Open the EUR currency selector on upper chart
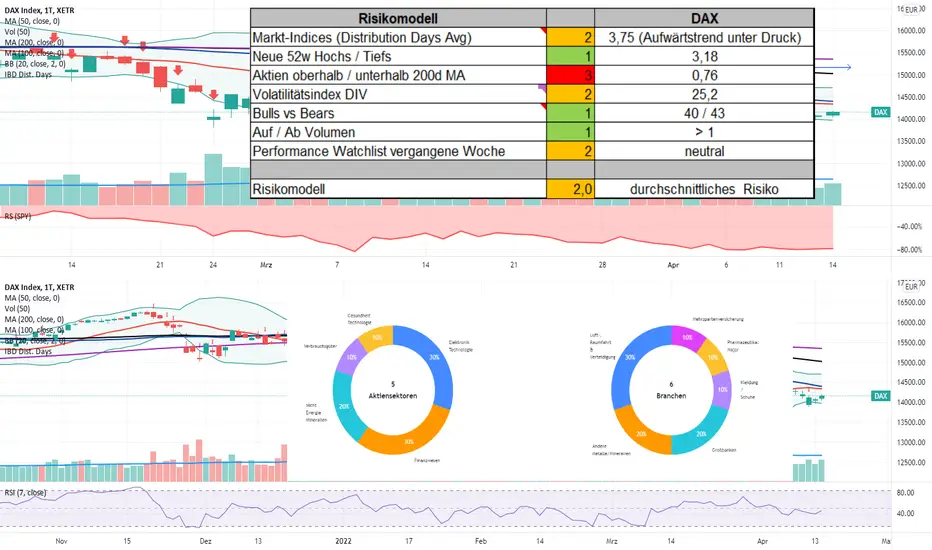932x550 pixels. pos(911,10)
